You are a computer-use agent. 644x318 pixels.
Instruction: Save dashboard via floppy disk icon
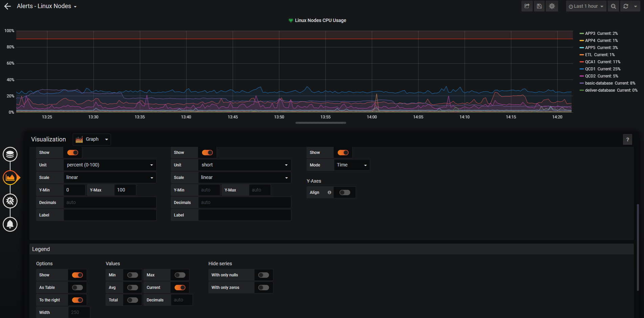point(539,6)
